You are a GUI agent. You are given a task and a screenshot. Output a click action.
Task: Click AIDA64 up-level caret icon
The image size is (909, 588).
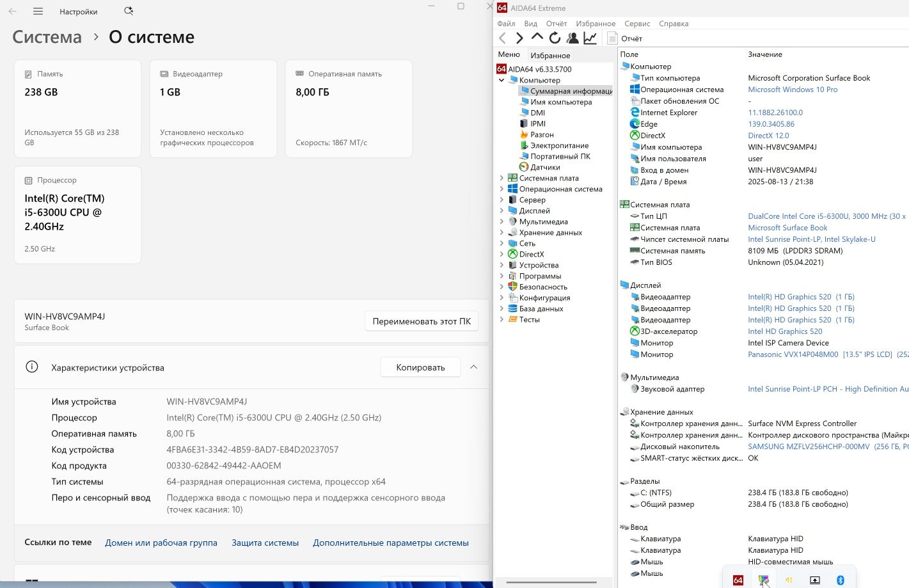tap(537, 38)
